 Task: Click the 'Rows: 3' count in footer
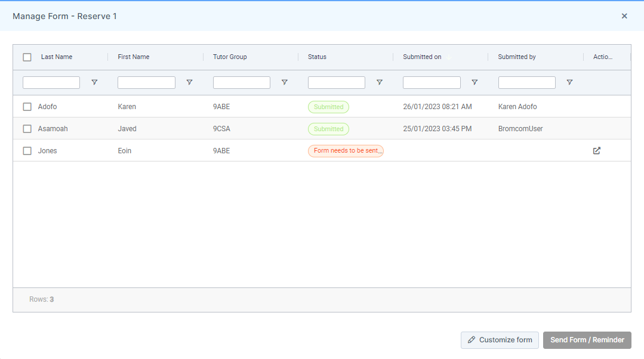coord(42,299)
